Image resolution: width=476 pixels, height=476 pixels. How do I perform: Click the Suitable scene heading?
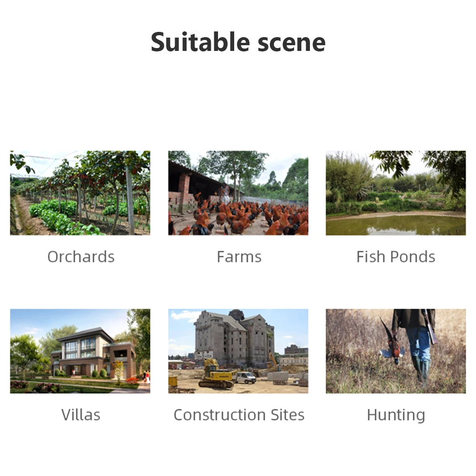238,42
